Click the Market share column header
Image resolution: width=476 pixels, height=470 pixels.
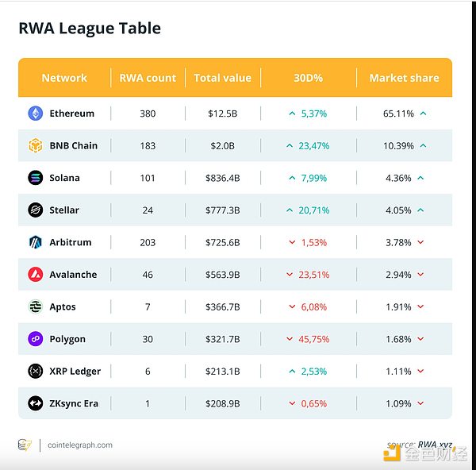point(404,78)
